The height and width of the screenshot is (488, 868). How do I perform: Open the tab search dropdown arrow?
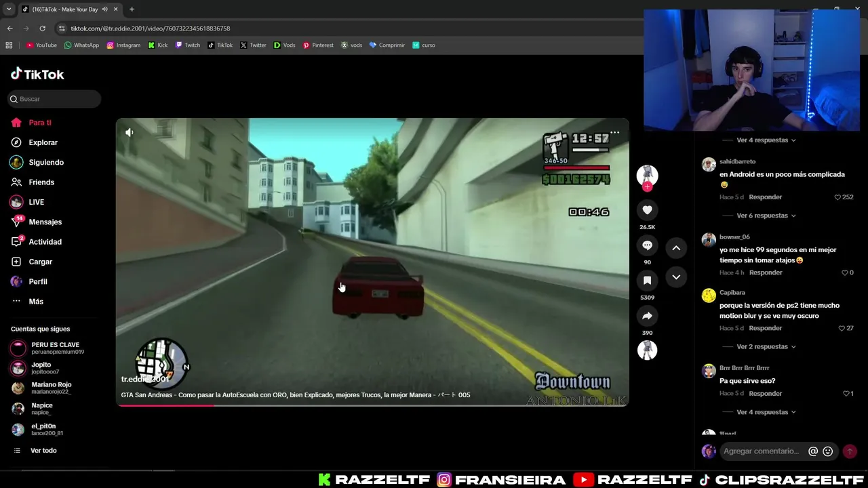tap(9, 9)
